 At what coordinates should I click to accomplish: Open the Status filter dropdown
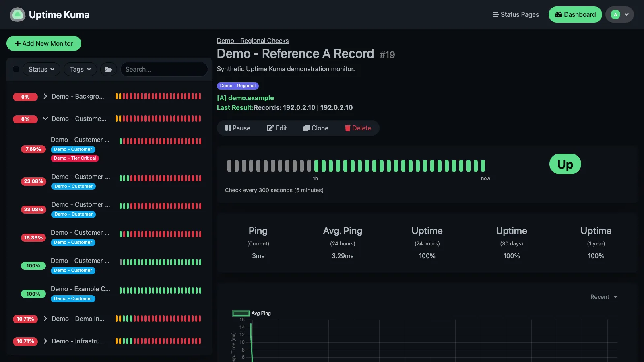click(x=41, y=69)
